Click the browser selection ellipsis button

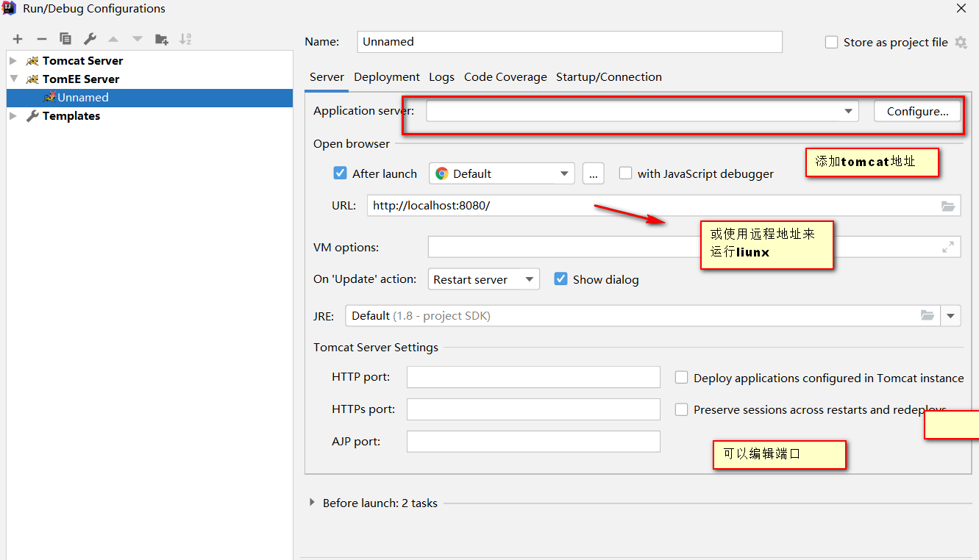[x=593, y=173]
